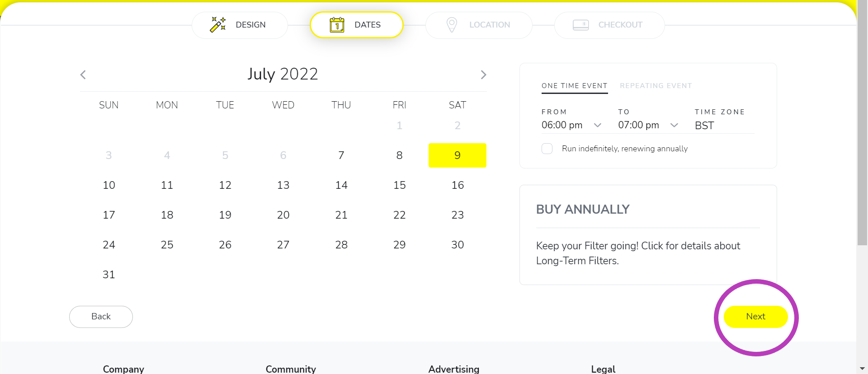Pick July 31 on the calendar

[x=109, y=275]
